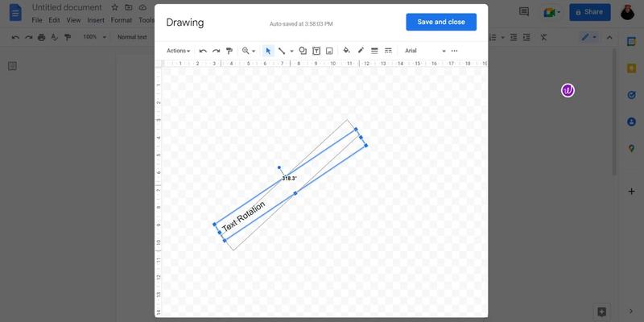Open the More options three-dot menu
Image resolution: width=644 pixels, height=322 pixels.
(x=455, y=51)
